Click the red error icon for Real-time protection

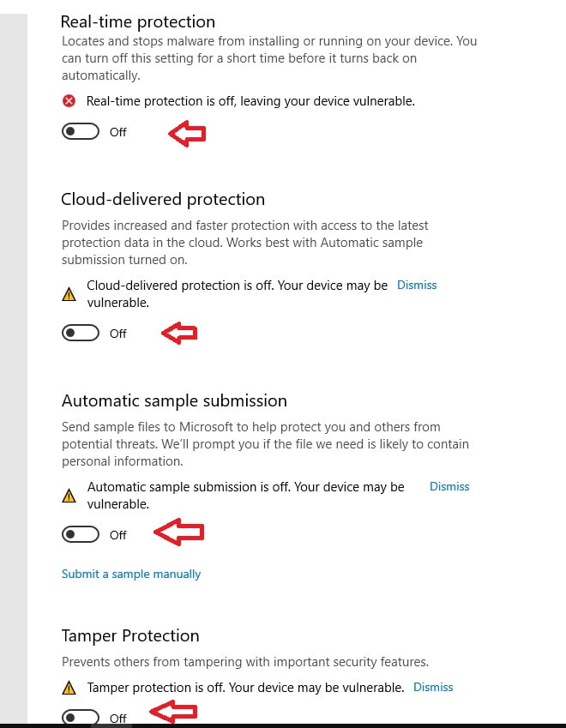tap(69, 101)
